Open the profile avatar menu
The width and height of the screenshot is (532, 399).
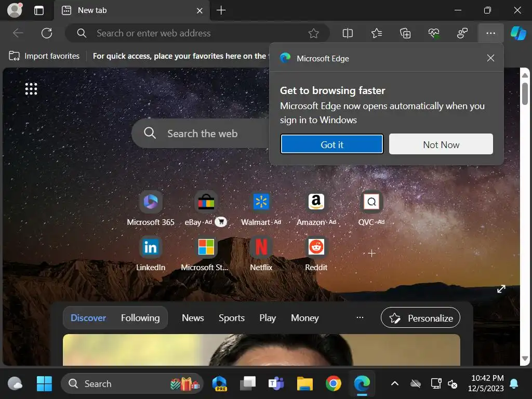pos(15,10)
